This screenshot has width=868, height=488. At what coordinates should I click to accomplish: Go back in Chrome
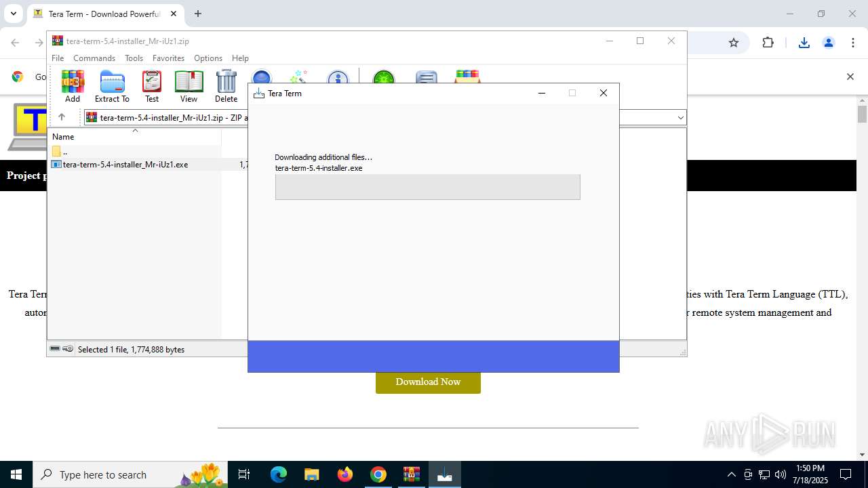pos(15,43)
